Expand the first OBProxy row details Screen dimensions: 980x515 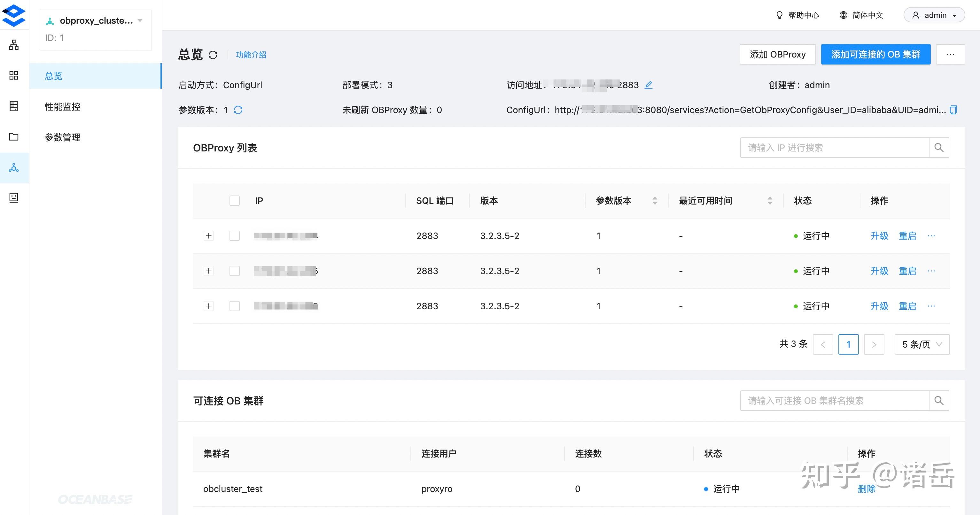pos(209,236)
